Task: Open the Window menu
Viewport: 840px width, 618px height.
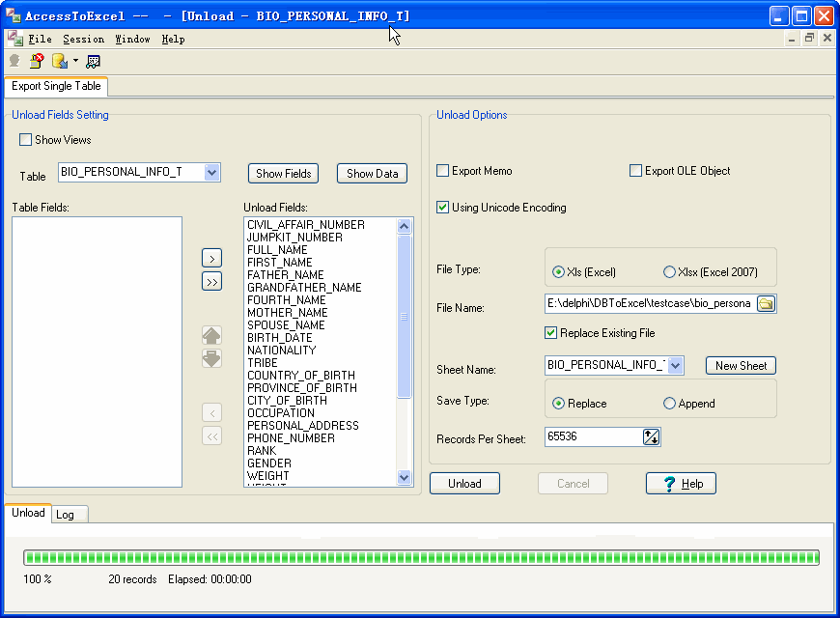Action: coord(133,40)
